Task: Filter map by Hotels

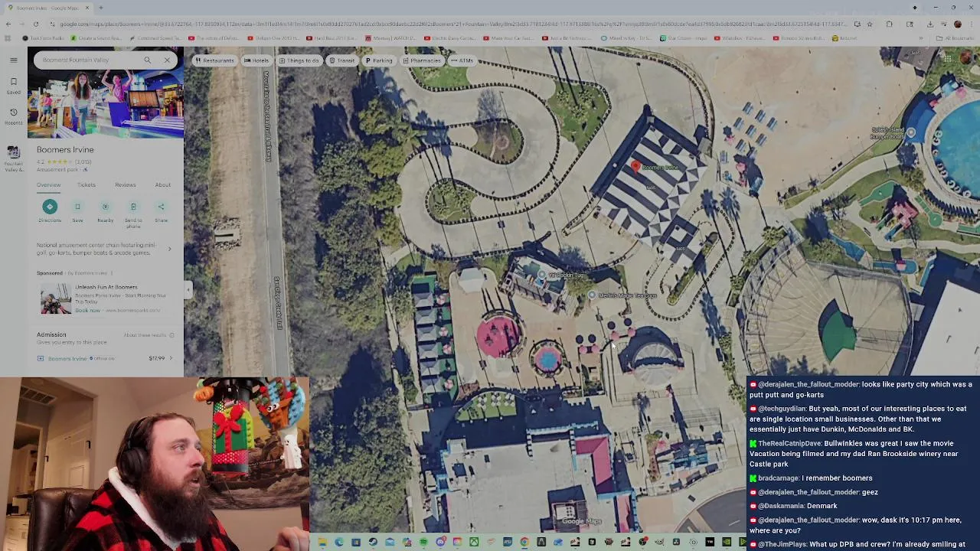Action: [x=257, y=60]
